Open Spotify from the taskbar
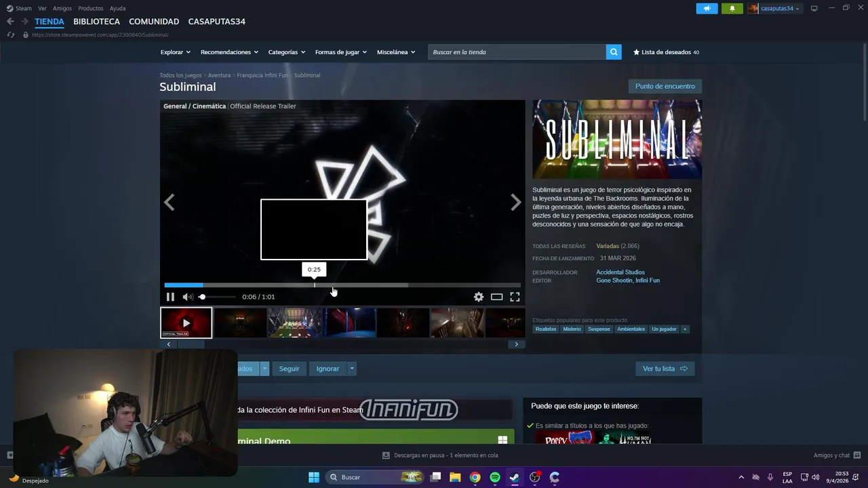The width and height of the screenshot is (868, 488). [x=495, y=477]
